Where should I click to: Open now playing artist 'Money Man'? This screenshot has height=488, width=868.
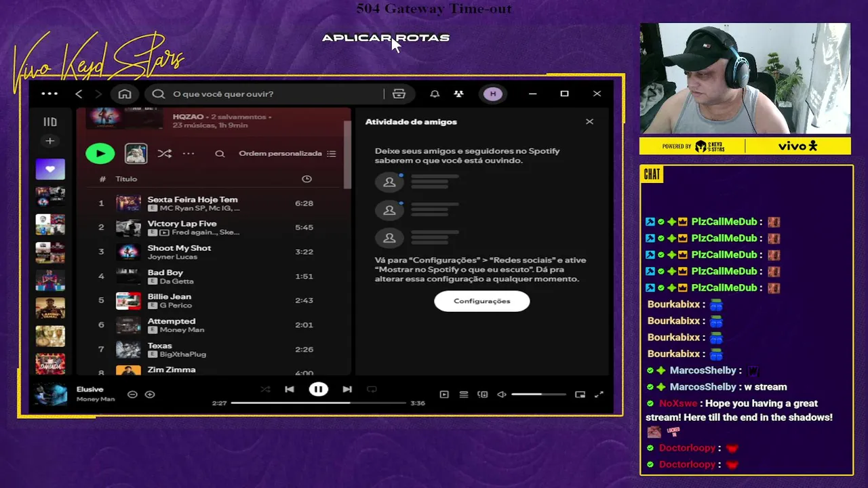[96, 399]
